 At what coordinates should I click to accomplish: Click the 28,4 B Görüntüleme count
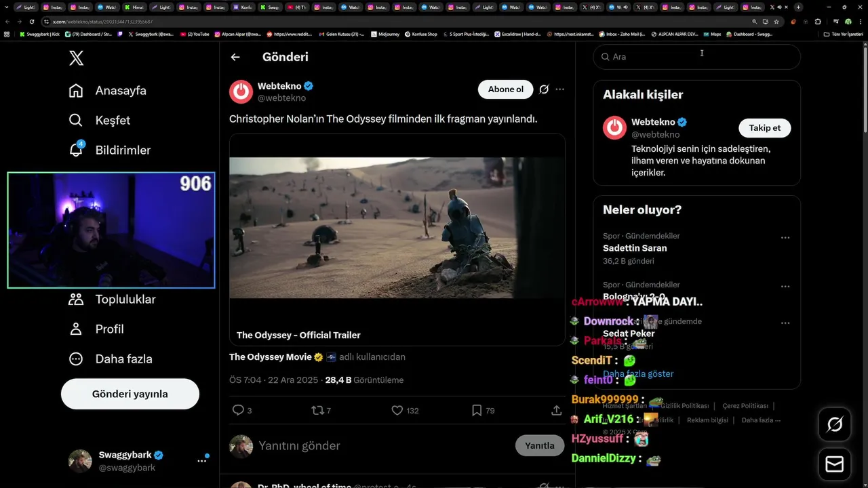tap(364, 380)
